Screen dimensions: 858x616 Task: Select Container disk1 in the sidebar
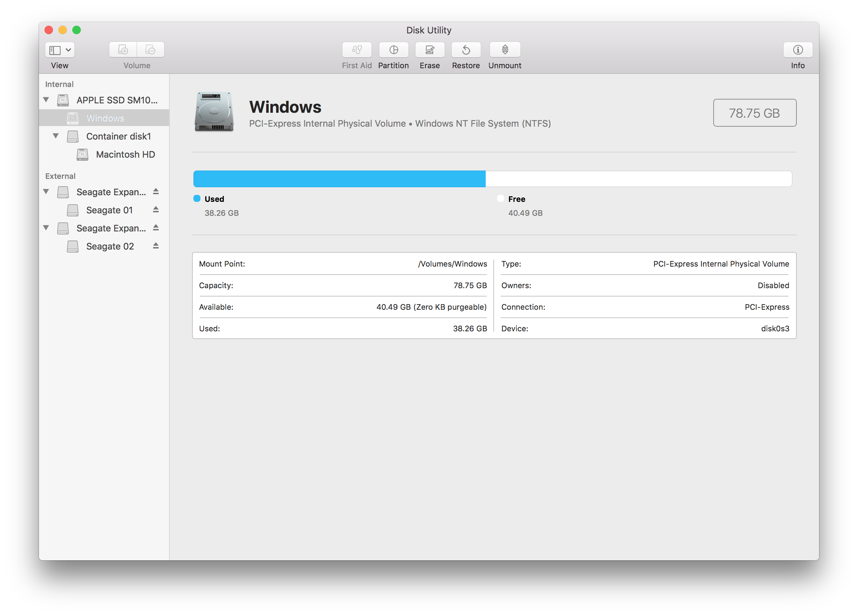(x=118, y=136)
